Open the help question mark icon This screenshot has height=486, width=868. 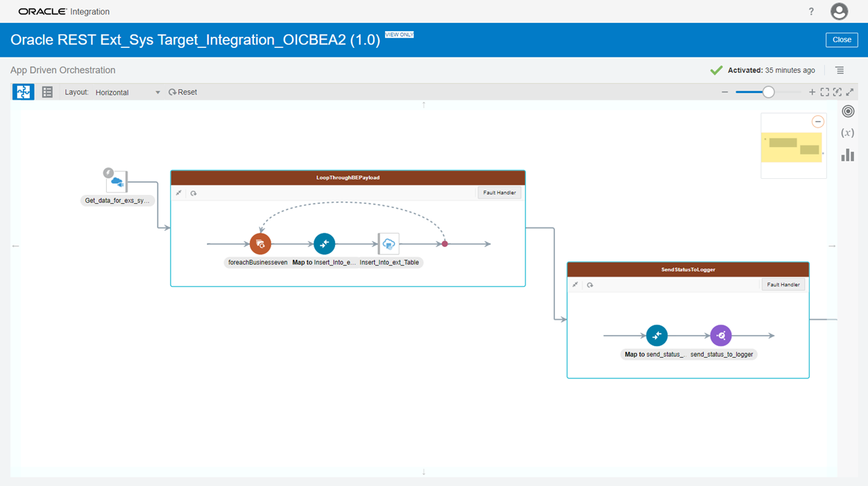pos(811,12)
